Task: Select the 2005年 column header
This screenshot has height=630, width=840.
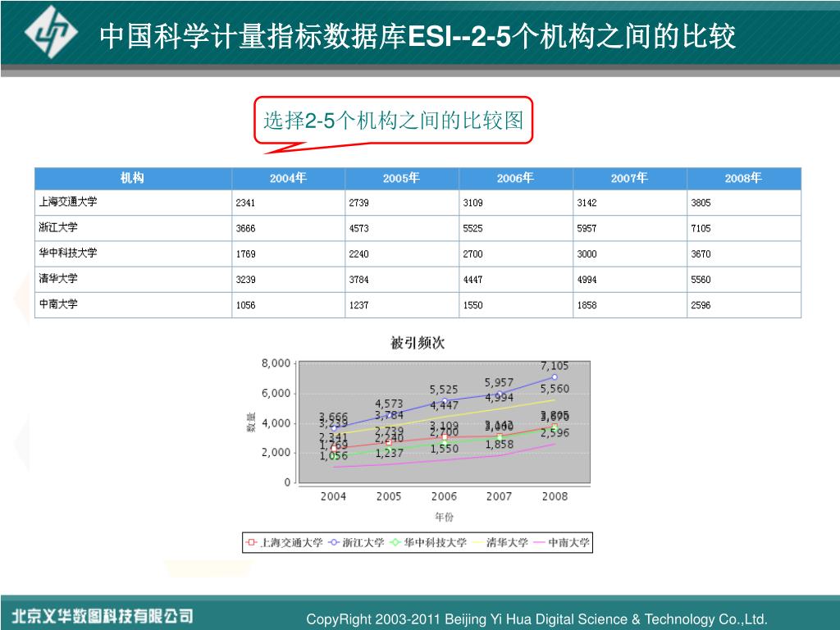Action: click(401, 178)
